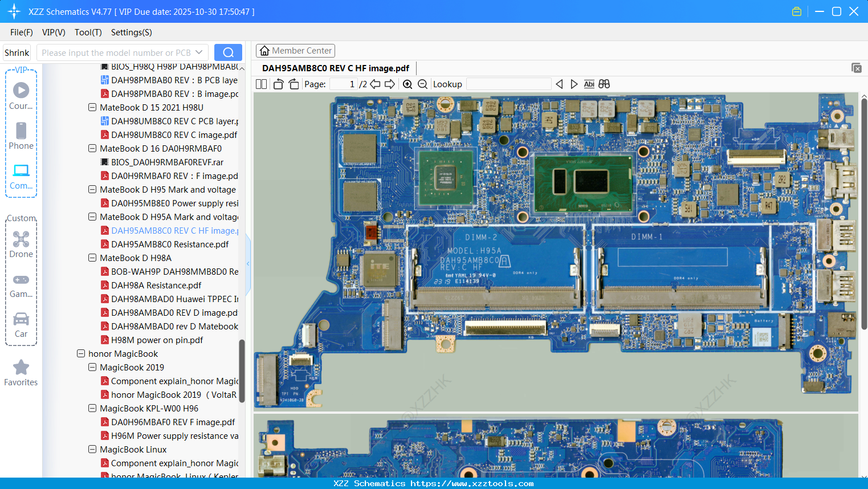
Task: Collapse the MateBook D H98A node
Action: point(92,258)
